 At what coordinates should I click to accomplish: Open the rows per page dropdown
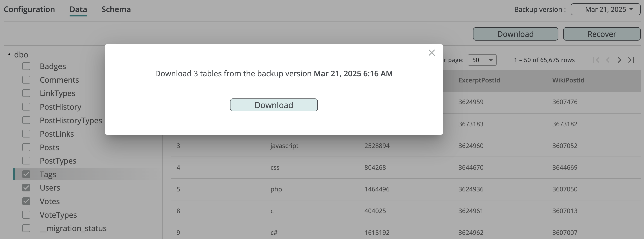(x=482, y=60)
